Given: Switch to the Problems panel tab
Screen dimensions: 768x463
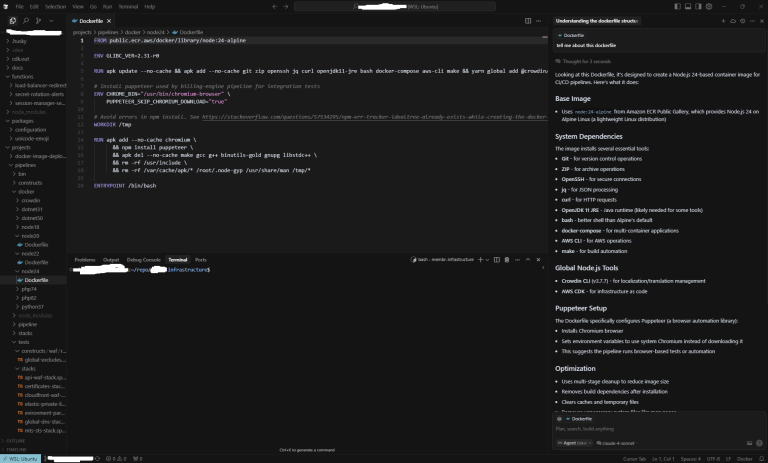Looking at the screenshot, I should coord(85,259).
